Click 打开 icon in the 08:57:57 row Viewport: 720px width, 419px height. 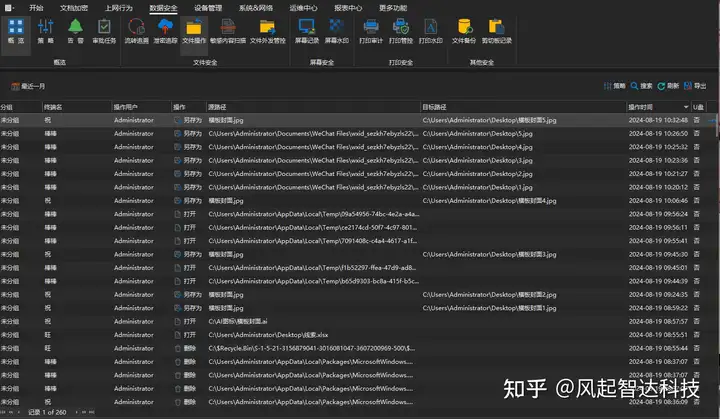(178, 322)
